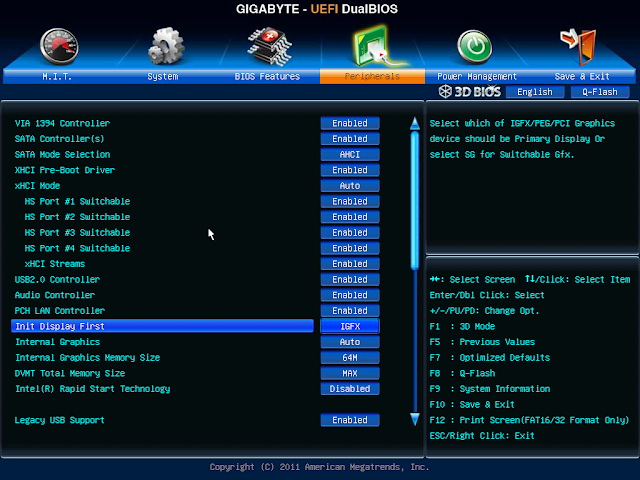Viewport: 640px width, 480px height.
Task: Click the BIOS Features chip icon
Action: click(269, 47)
